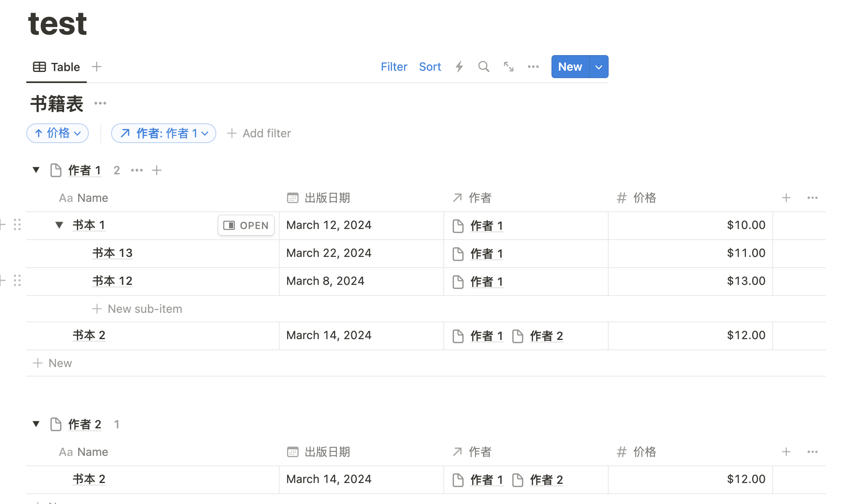Click Filter in the toolbar
The image size is (848, 504).
[x=394, y=67]
